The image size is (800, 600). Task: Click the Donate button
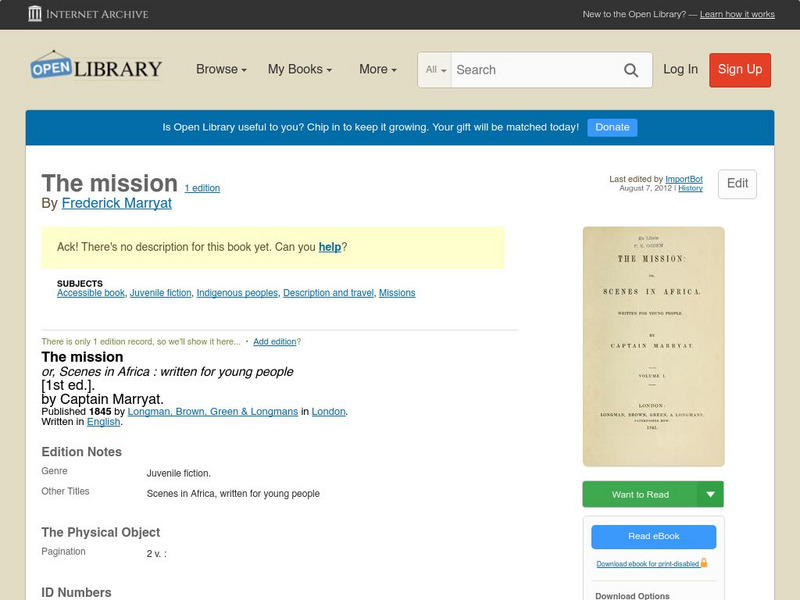point(611,127)
